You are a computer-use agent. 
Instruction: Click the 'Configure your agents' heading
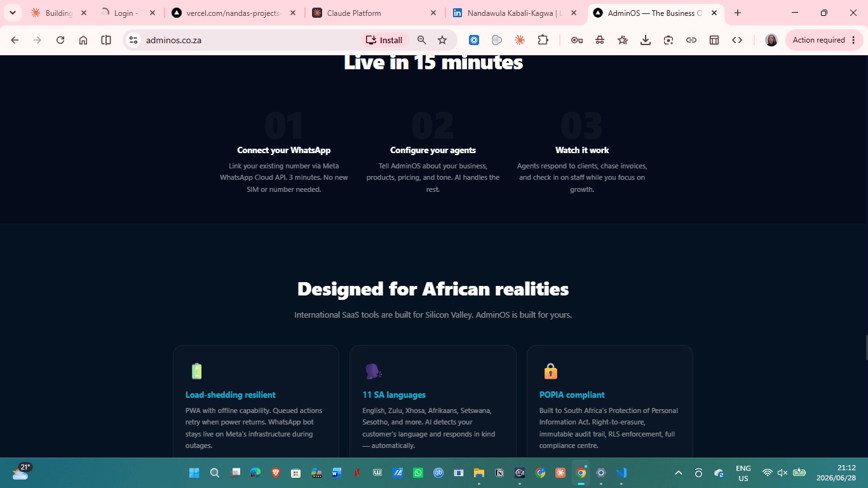tap(433, 150)
